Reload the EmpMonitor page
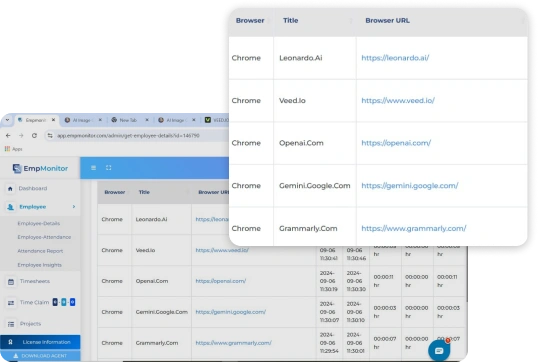The image size is (538, 362). [34, 136]
